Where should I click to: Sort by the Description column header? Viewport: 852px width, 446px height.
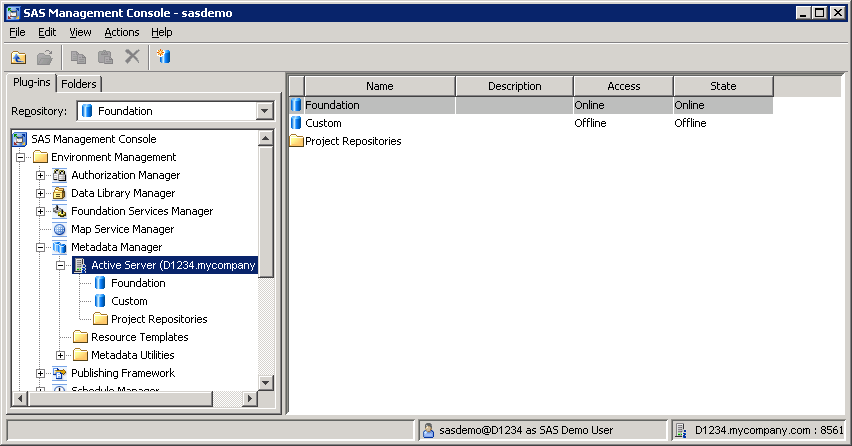pos(514,86)
